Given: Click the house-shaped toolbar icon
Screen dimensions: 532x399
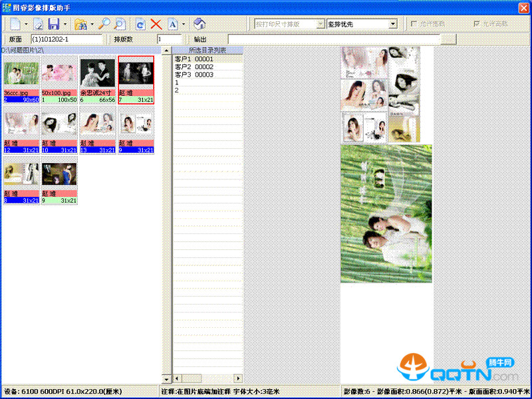Looking at the screenshot, I should (199, 24).
